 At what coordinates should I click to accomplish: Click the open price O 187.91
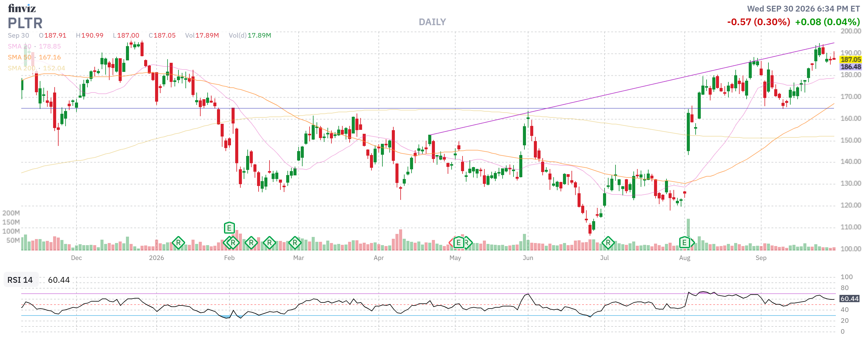(x=53, y=35)
